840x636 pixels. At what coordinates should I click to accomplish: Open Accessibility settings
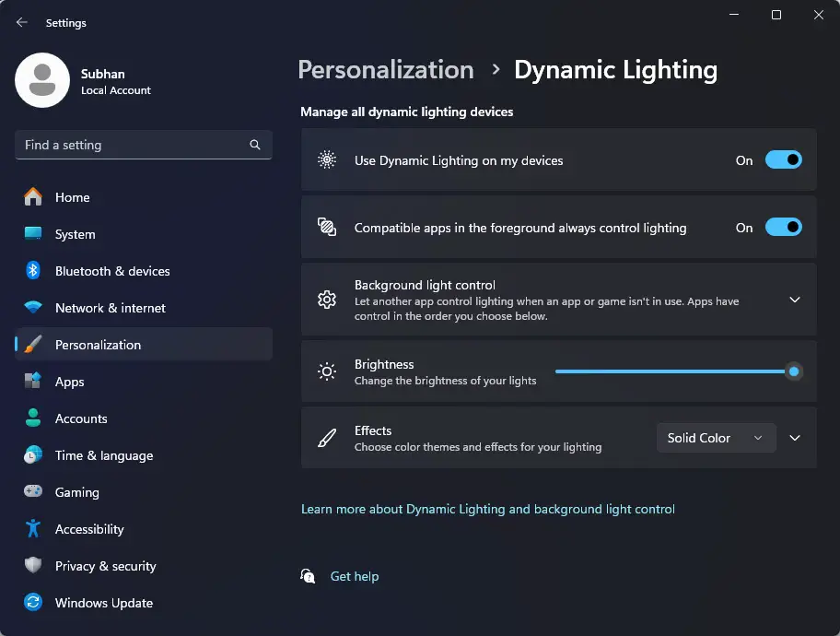144,529
